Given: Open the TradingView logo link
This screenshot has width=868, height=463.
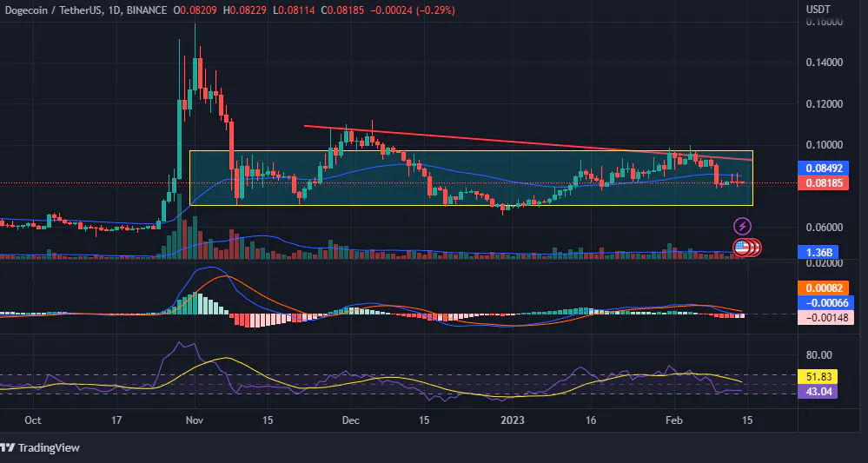Looking at the screenshot, I should (40, 447).
